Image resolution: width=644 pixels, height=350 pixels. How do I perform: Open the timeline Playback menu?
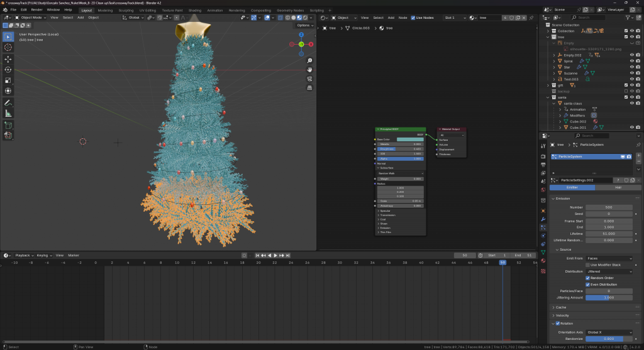(25, 255)
